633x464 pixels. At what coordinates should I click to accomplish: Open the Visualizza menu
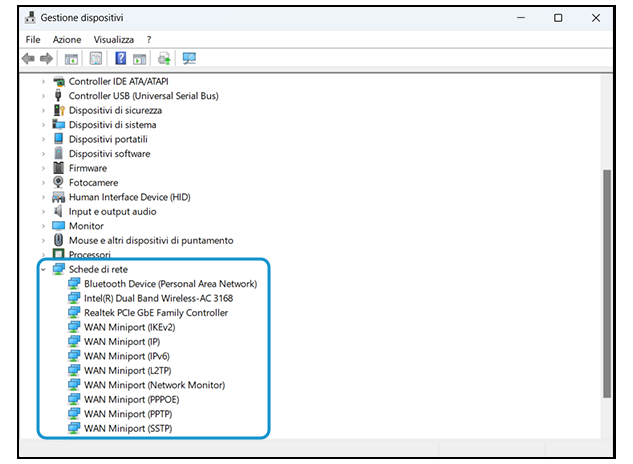[114, 40]
